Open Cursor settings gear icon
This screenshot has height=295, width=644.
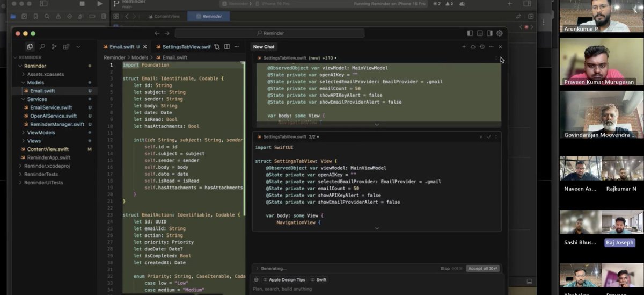[x=500, y=33]
